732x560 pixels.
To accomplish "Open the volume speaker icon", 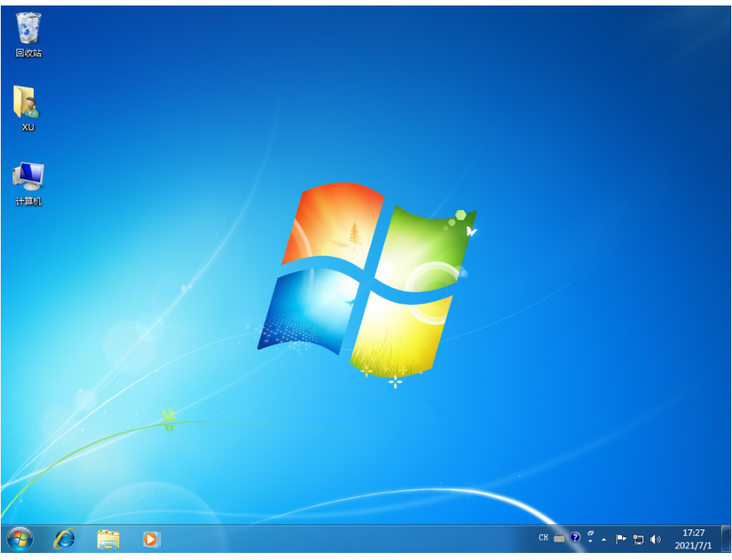I will click(x=655, y=540).
